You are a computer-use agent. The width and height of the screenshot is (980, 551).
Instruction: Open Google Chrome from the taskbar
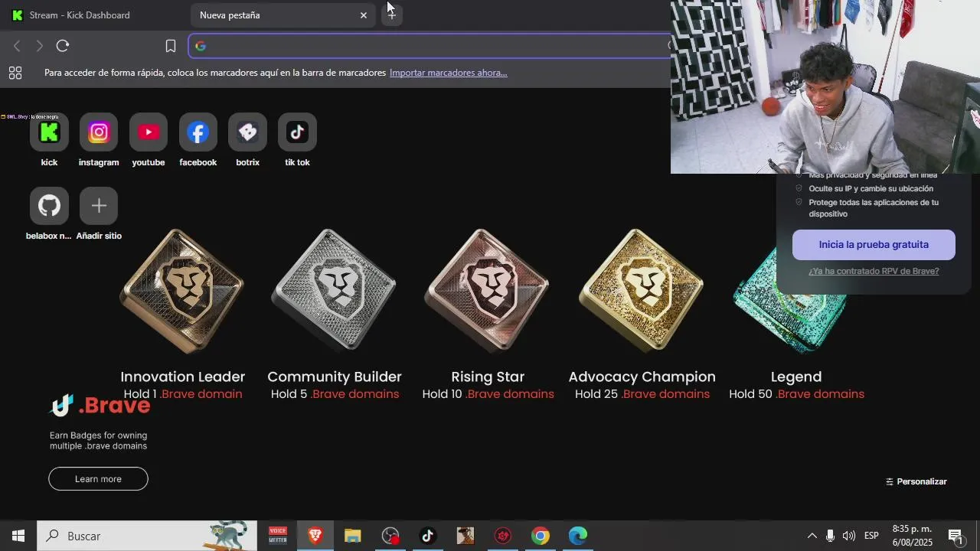541,536
